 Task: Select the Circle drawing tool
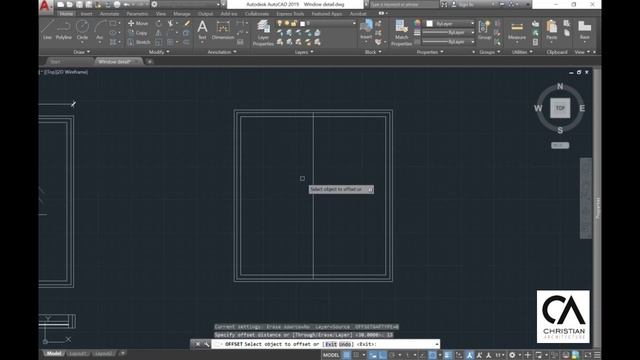[x=82, y=30]
